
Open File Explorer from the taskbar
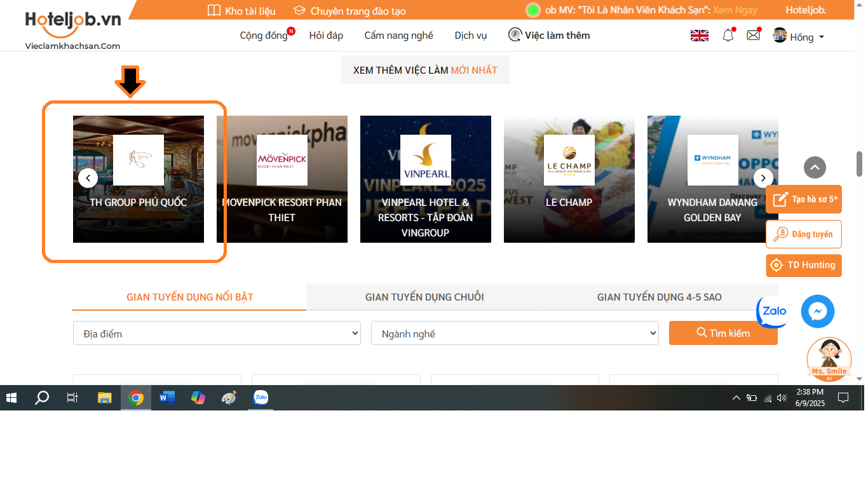(x=104, y=398)
